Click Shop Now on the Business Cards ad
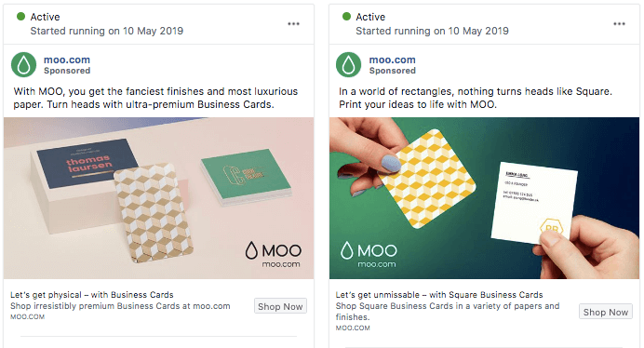Image resolution: width=644 pixels, height=348 pixels. pyautogui.click(x=280, y=306)
